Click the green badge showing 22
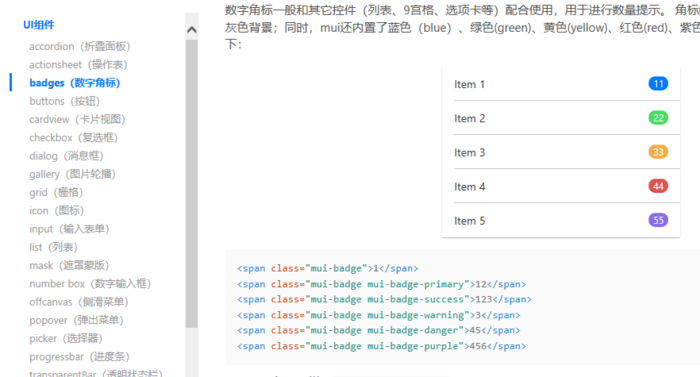 pyautogui.click(x=658, y=118)
